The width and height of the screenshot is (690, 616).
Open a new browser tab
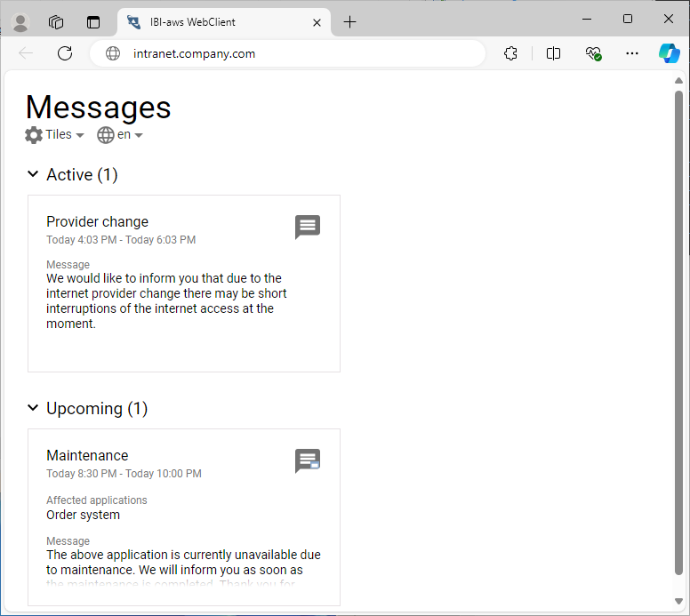[349, 22]
